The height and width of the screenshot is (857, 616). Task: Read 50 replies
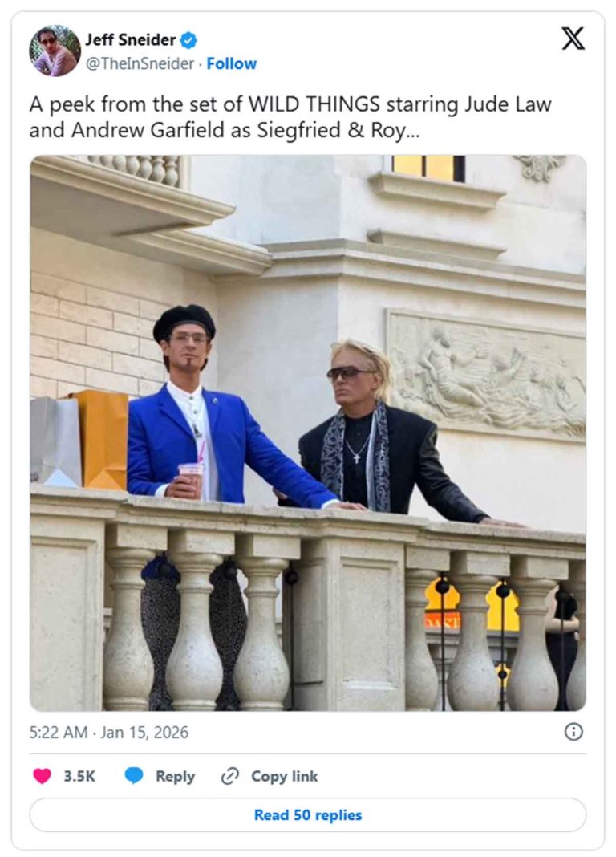[308, 815]
